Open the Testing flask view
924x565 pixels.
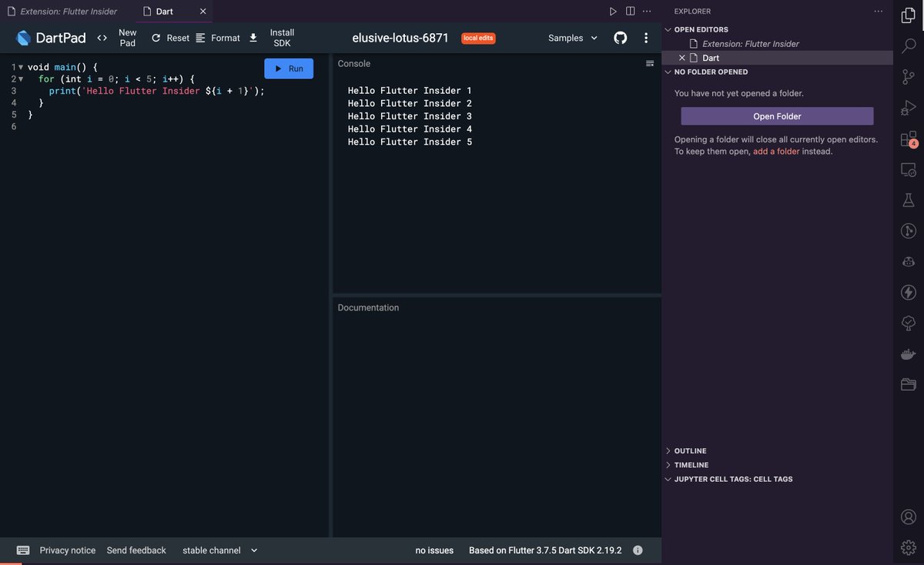tap(909, 200)
